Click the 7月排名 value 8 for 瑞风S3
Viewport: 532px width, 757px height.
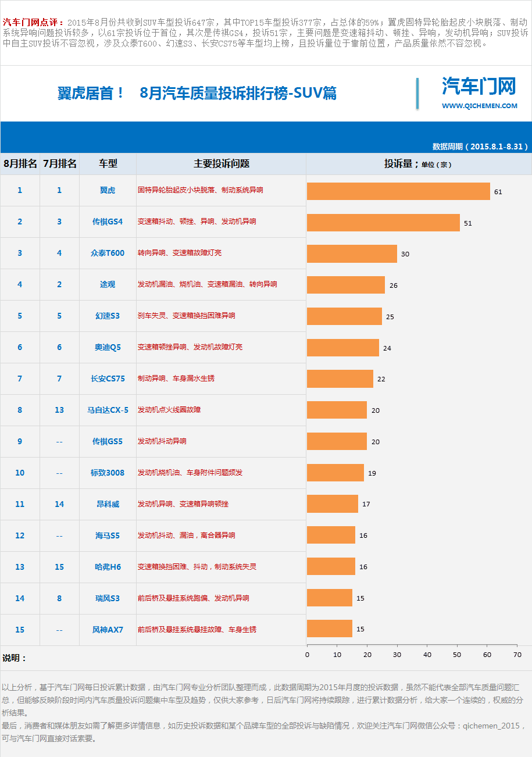pos(59,598)
